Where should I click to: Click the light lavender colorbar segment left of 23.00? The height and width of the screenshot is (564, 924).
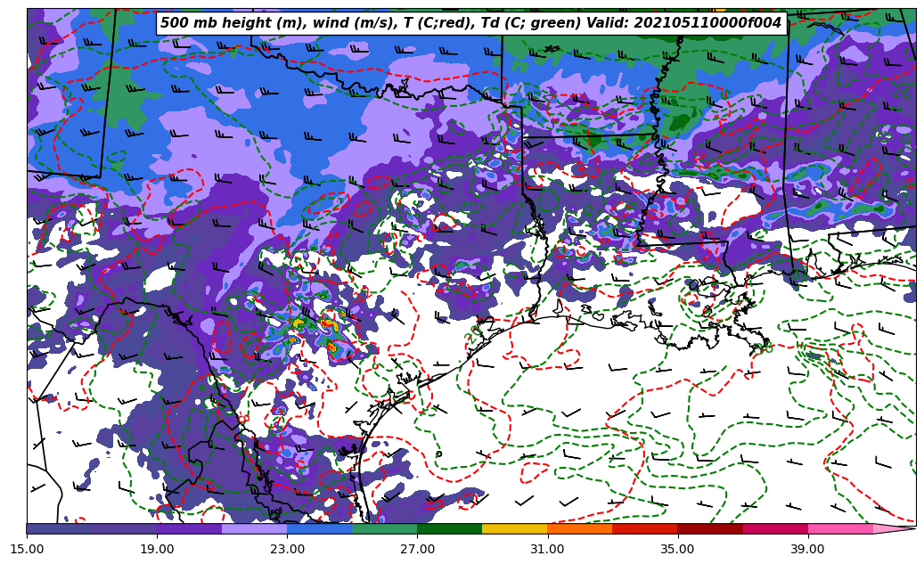(x=254, y=528)
